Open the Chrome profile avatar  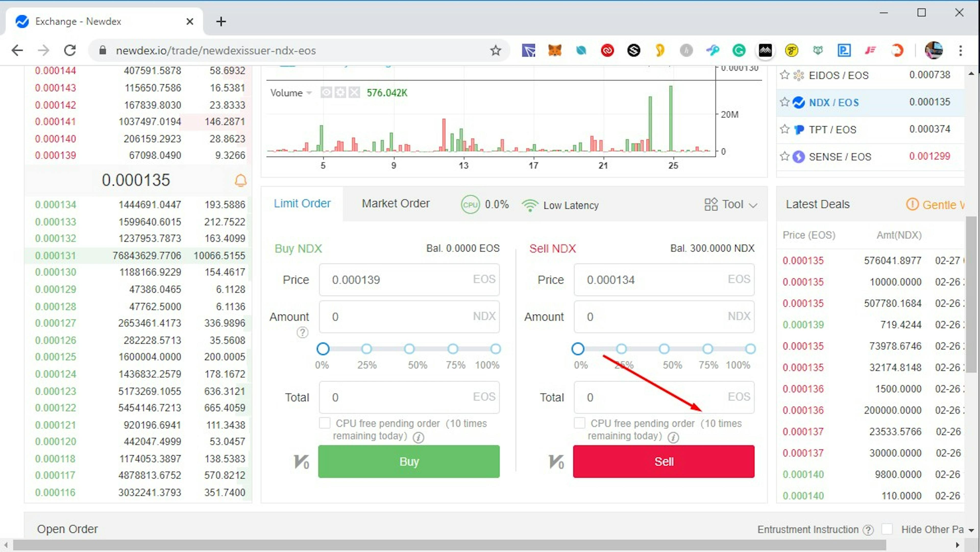coord(934,50)
